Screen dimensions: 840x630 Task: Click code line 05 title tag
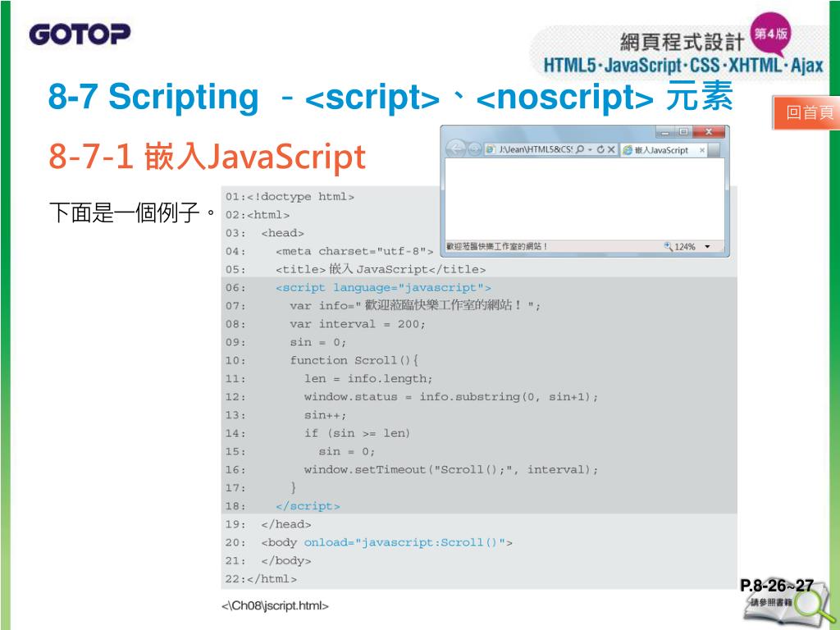356,269
